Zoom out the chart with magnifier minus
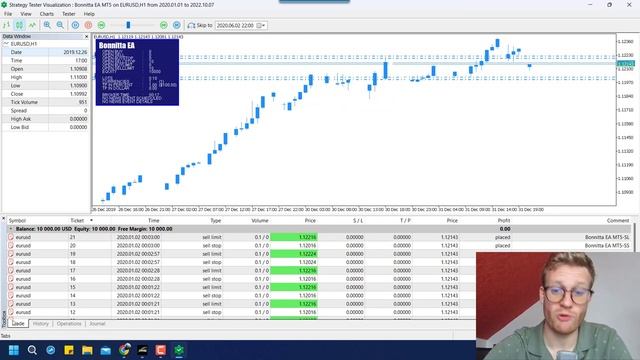Image resolution: width=640 pixels, height=360 pixels. tap(60, 25)
